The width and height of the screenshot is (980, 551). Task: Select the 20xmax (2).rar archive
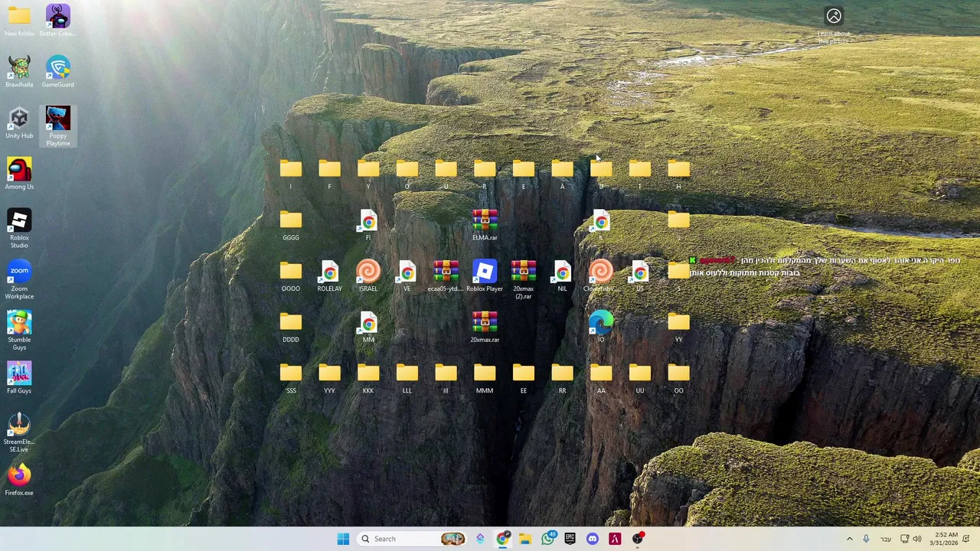(x=524, y=279)
